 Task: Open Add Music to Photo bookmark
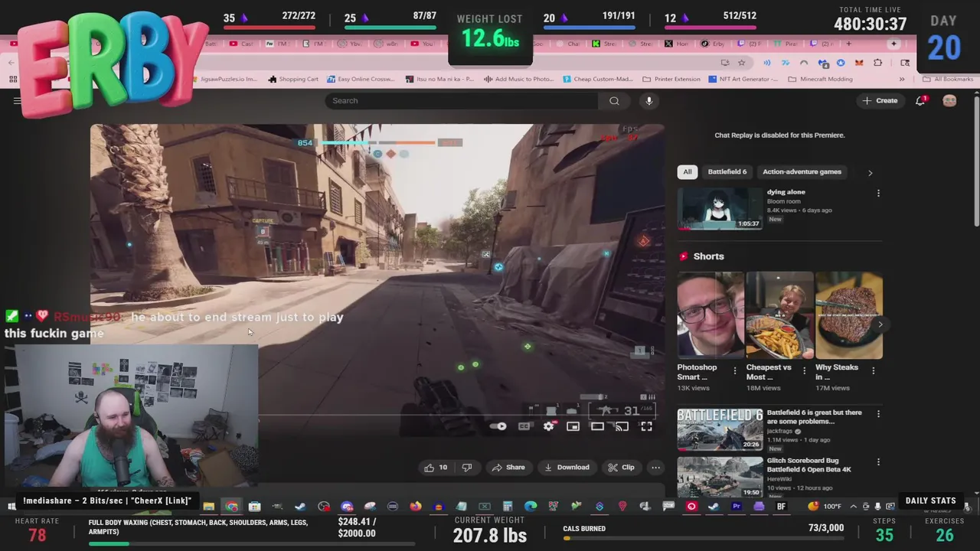coord(518,79)
